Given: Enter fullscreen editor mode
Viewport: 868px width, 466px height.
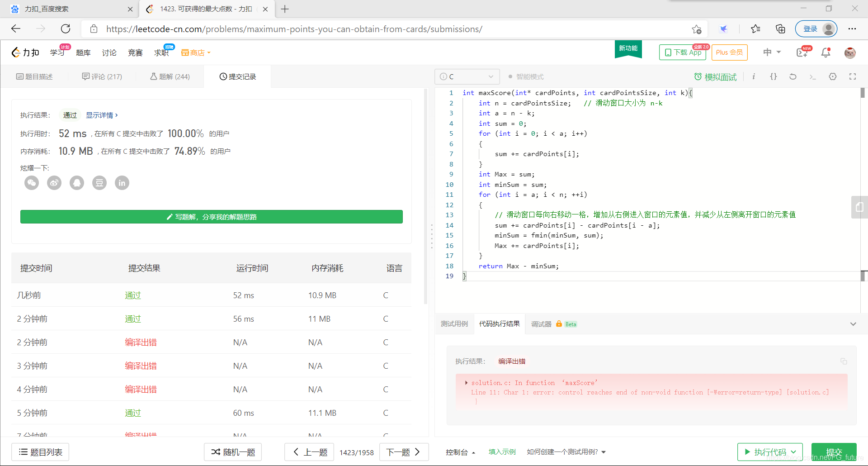Looking at the screenshot, I should (x=853, y=76).
